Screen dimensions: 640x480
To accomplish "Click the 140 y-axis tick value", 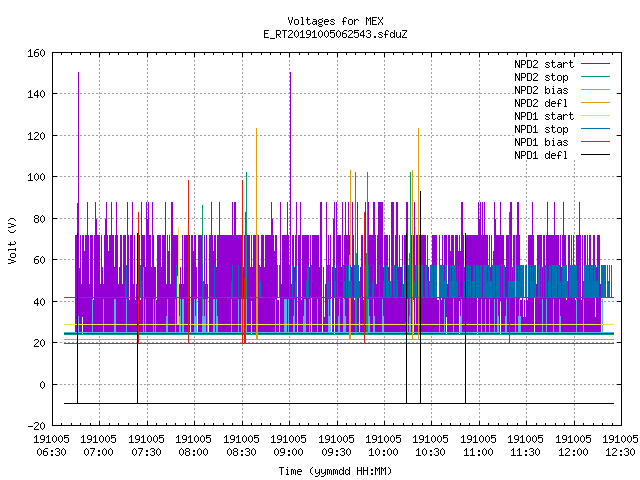I will click(36, 94).
